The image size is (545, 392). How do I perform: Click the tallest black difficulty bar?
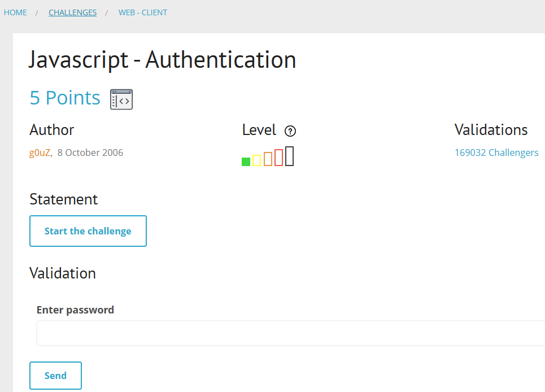tap(289, 156)
